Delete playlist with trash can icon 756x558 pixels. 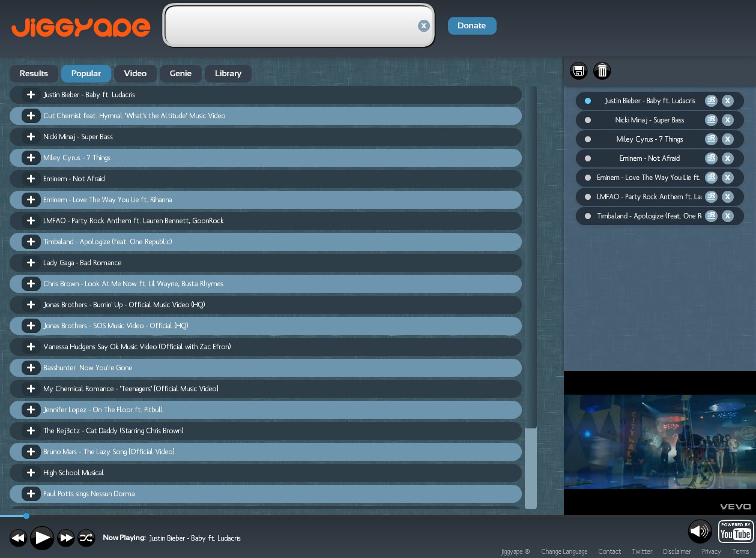[x=602, y=71]
